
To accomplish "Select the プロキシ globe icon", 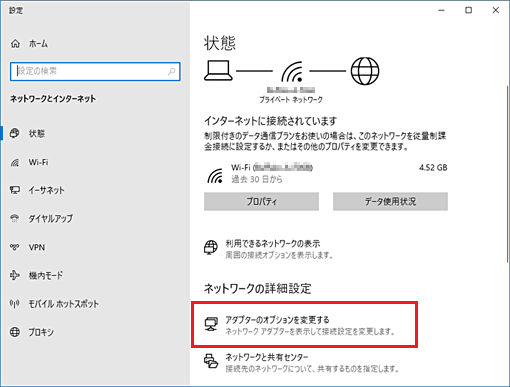I will coord(15,332).
